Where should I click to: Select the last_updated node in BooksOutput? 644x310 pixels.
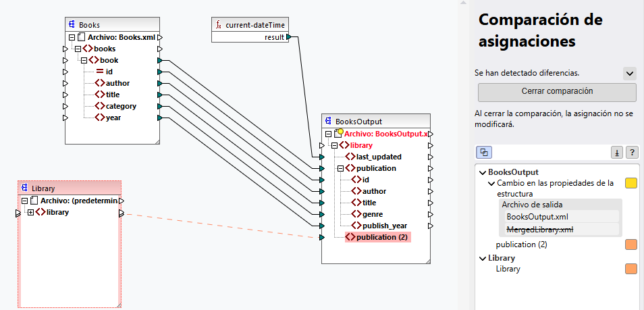point(379,157)
